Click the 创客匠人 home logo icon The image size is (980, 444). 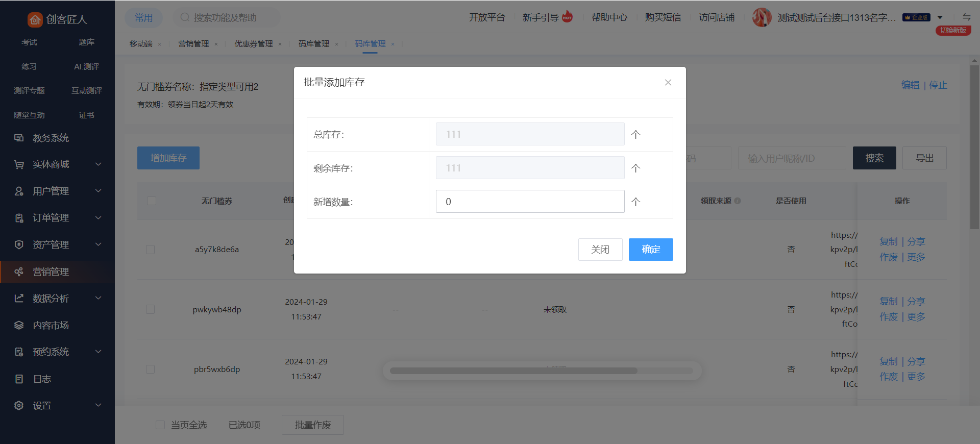point(35,19)
